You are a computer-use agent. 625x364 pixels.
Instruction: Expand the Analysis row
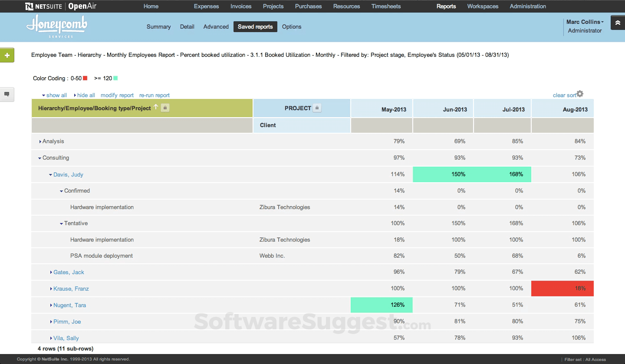click(40, 141)
